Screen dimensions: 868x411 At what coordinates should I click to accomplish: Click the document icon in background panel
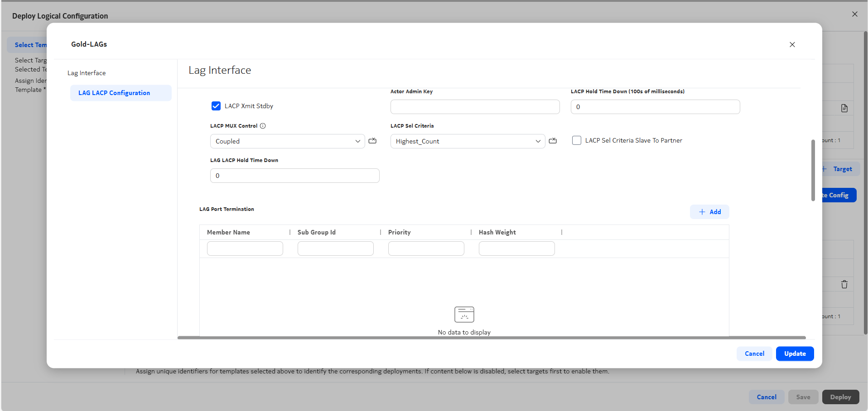tap(844, 108)
